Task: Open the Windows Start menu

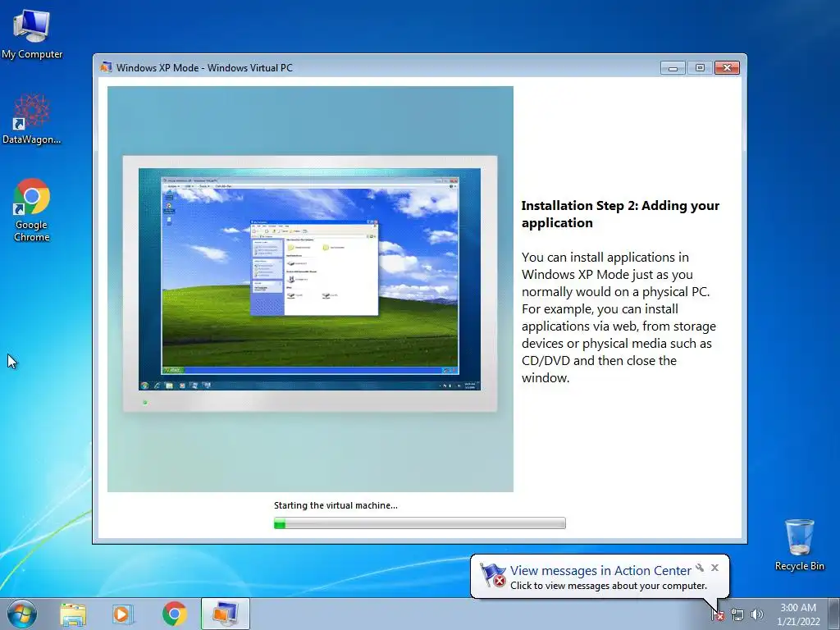Action: point(22,614)
